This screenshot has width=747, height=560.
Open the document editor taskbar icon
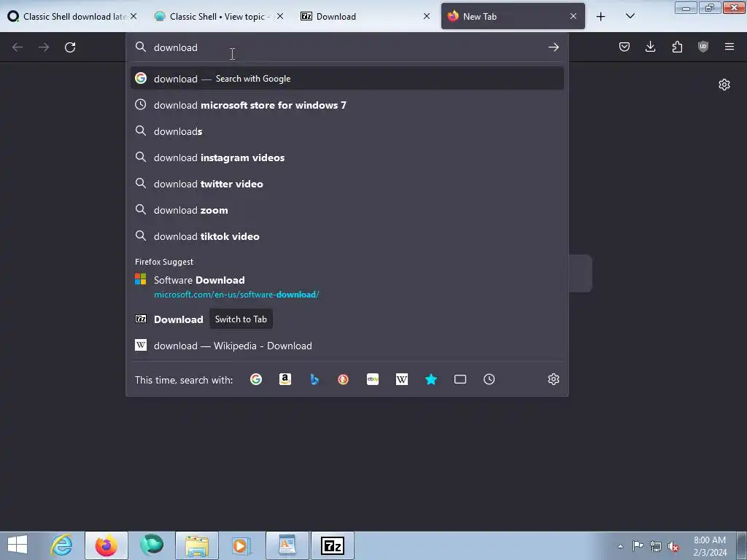287,545
